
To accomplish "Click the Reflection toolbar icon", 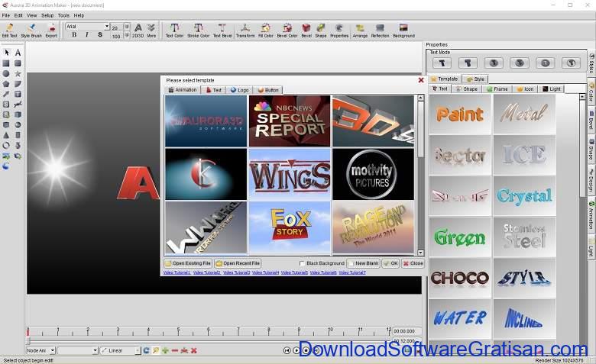I will (380, 31).
